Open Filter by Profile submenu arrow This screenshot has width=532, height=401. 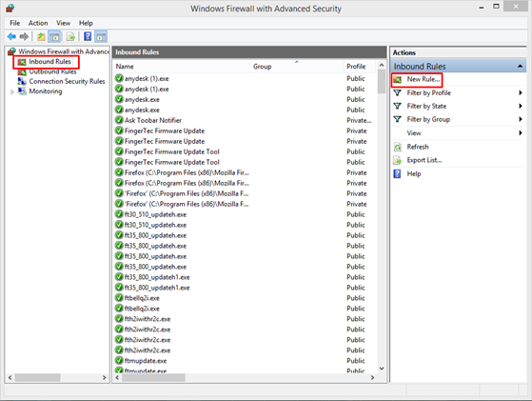point(521,92)
